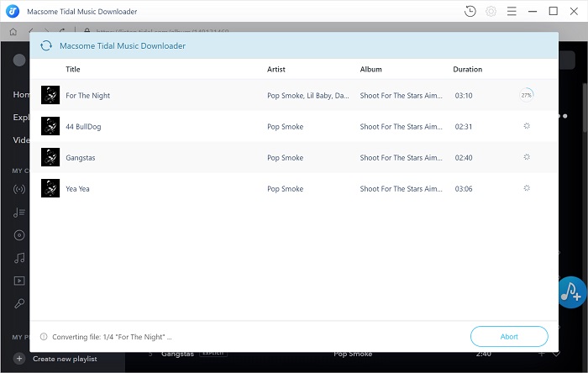
Task: Open the hamburger menu in title bar
Action: pos(512,11)
